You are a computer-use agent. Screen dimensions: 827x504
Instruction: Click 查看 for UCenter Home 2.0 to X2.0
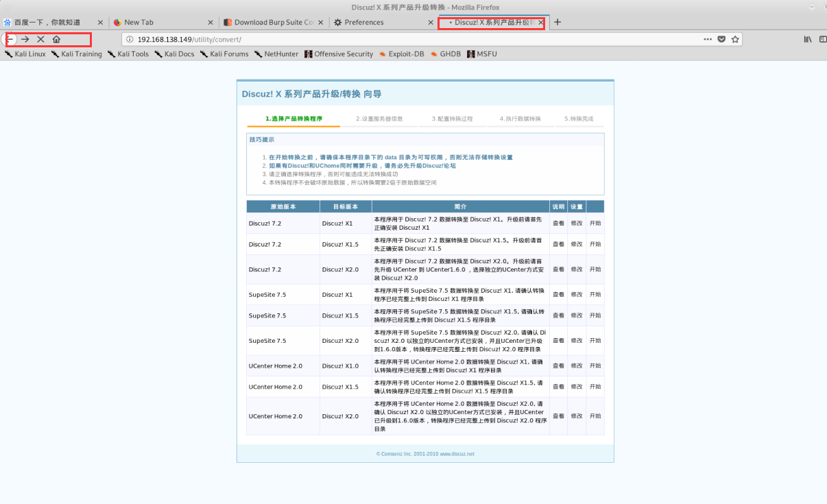click(558, 416)
